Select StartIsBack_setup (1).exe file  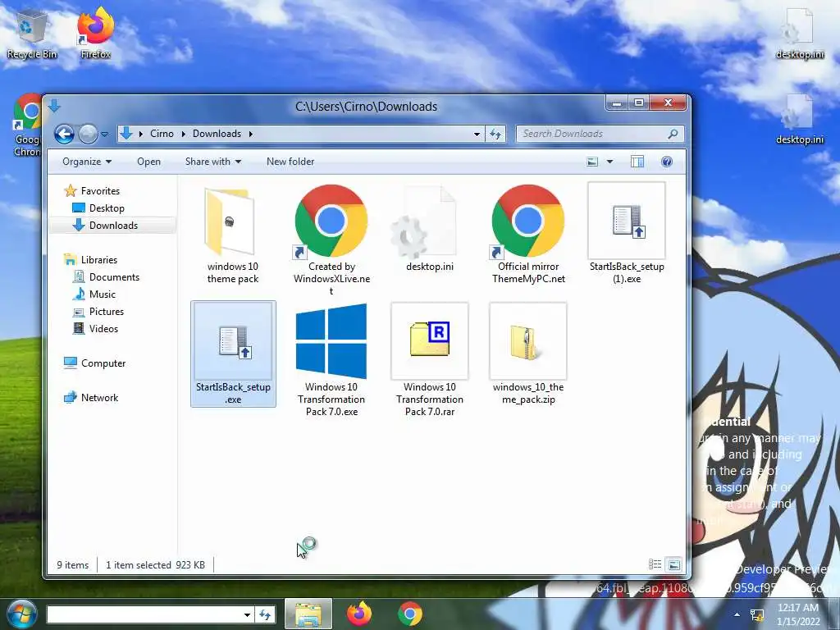point(626,235)
